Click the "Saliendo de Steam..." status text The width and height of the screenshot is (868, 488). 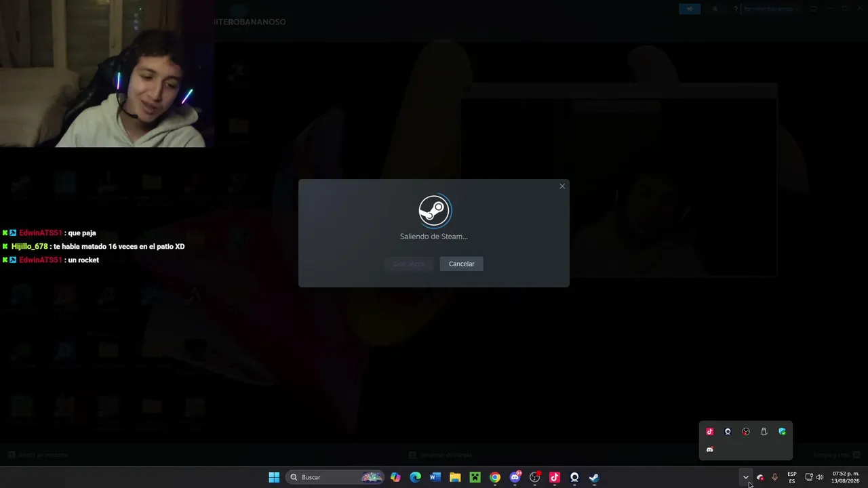434,237
